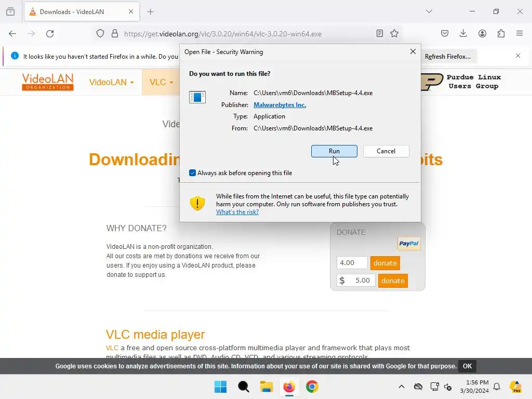The image size is (532, 399).
Task: Open the Malwarebytes Inc. publisher link
Action: click(280, 105)
